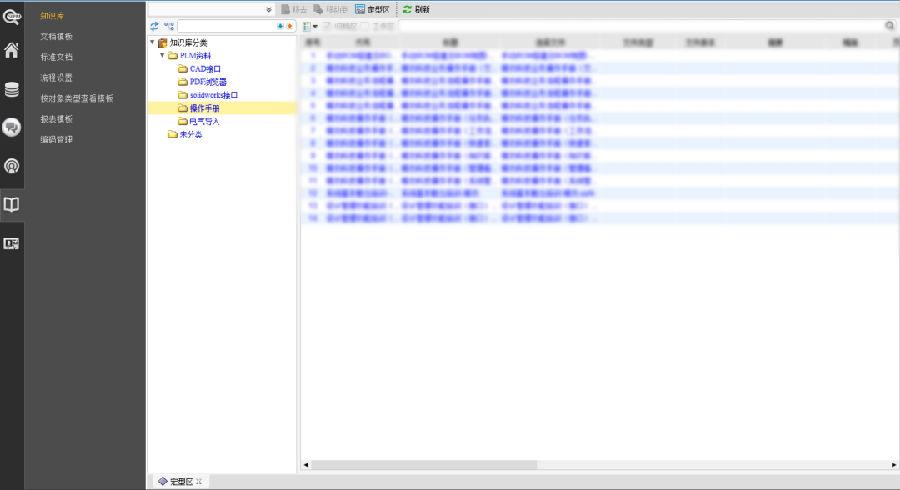The image size is (900, 490).
Task: Select row 12 in the document list
Action: coord(600,193)
